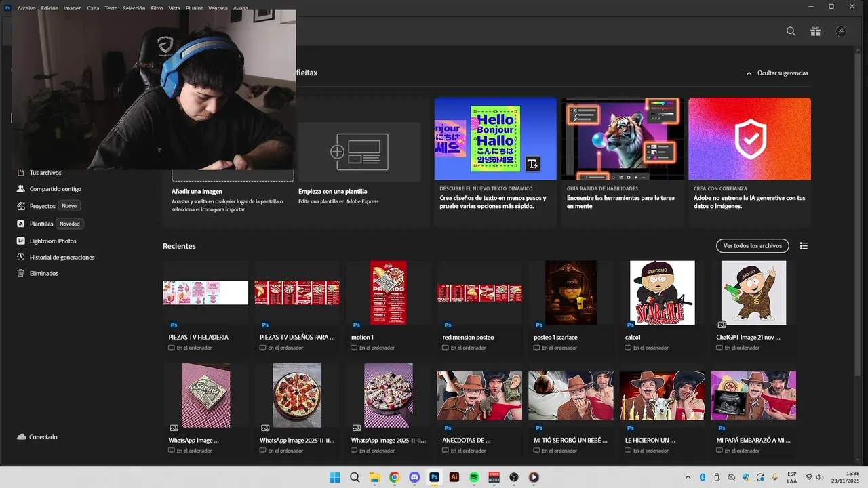Open the ESP LAA language switcher
This screenshot has height=488, width=868.
(792, 477)
